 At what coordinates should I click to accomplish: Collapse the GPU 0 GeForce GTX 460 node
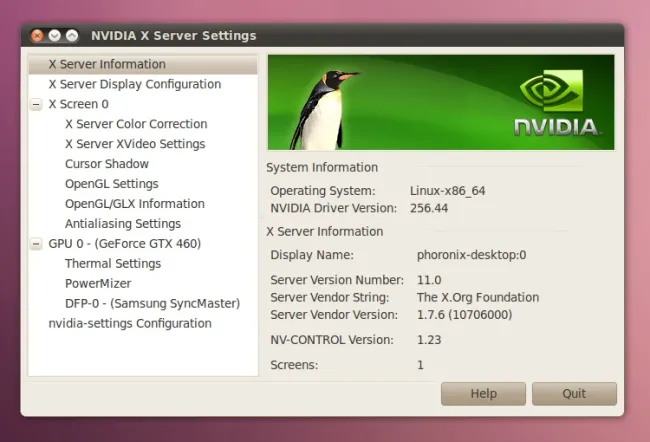point(36,244)
